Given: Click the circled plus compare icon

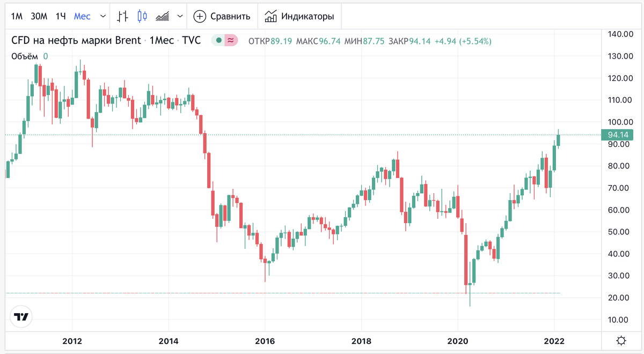Looking at the screenshot, I should (200, 16).
